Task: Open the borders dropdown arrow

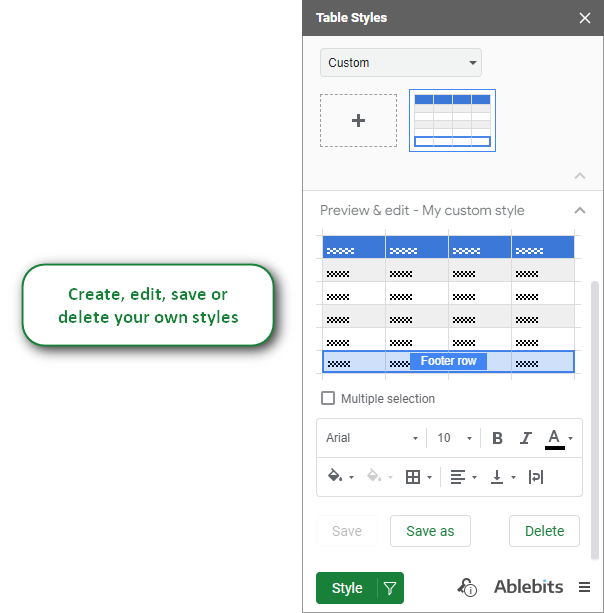Action: 429,477
